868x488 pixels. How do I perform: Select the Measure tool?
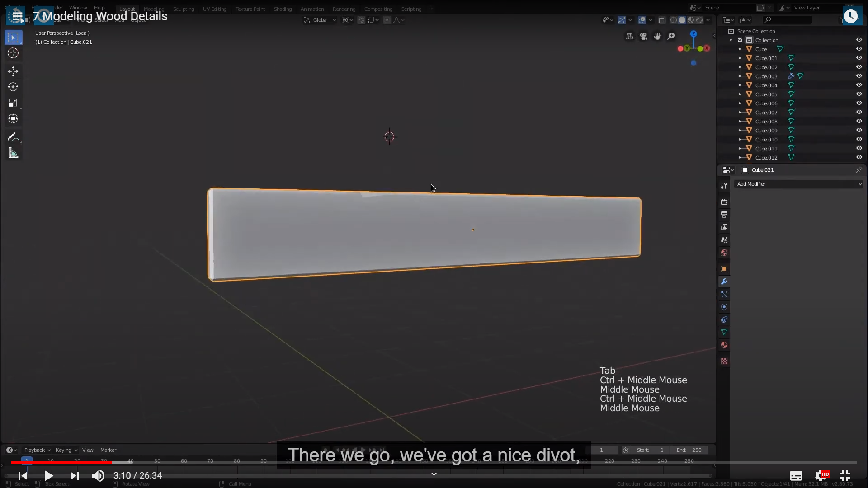pyautogui.click(x=13, y=153)
